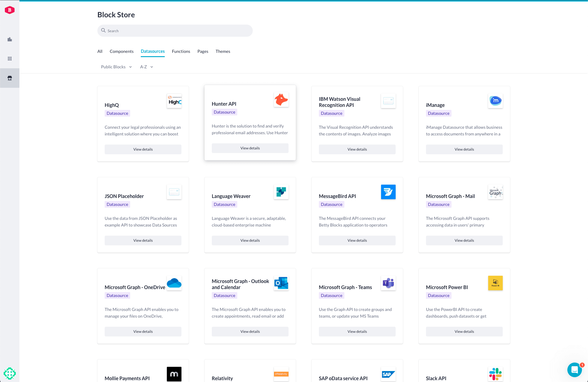Click the JSON Placeholder logo thumbnail

174,192
